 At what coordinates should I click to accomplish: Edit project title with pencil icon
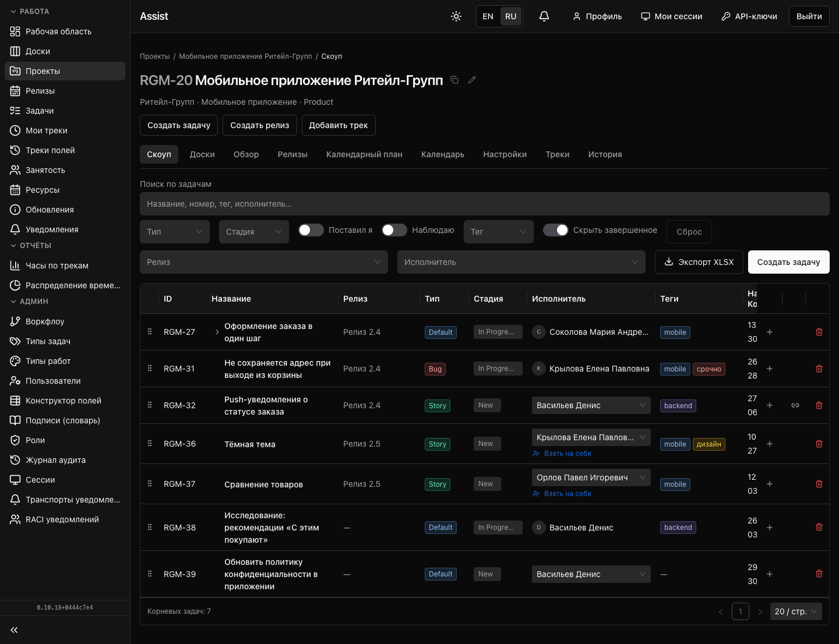click(x=472, y=80)
